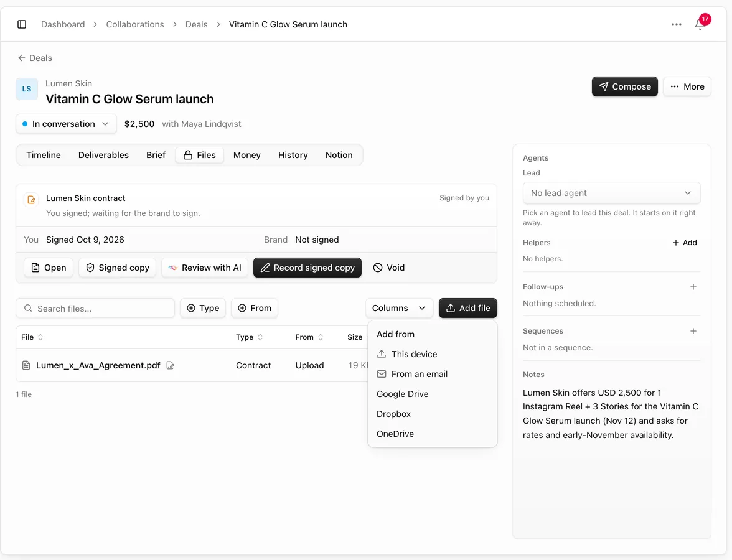The width and height of the screenshot is (732, 560).
Task: Focus the Search files field
Action: click(x=95, y=309)
